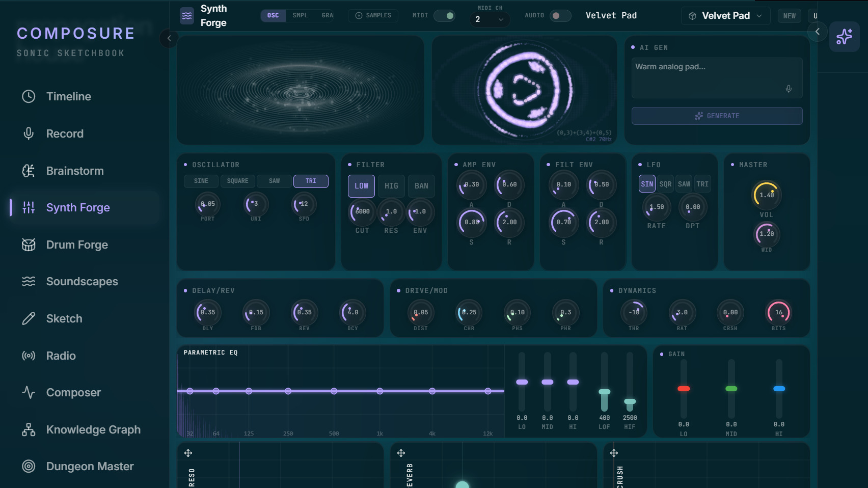This screenshot has width=868, height=488.
Task: Click the GENERATE button
Action: [x=717, y=116]
